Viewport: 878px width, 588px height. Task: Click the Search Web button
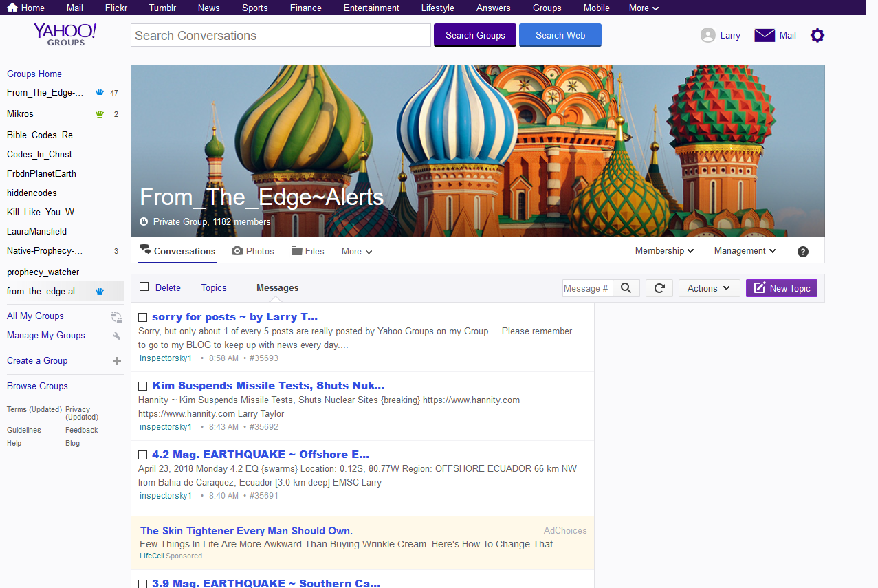click(560, 35)
